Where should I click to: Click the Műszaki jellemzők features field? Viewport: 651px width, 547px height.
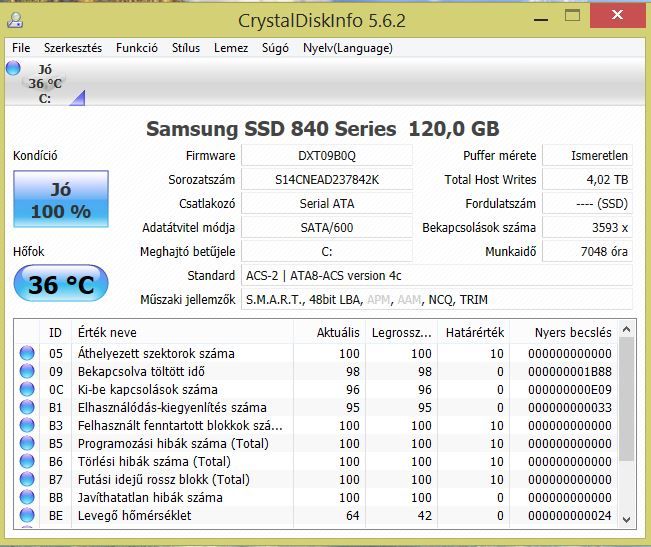click(x=437, y=299)
